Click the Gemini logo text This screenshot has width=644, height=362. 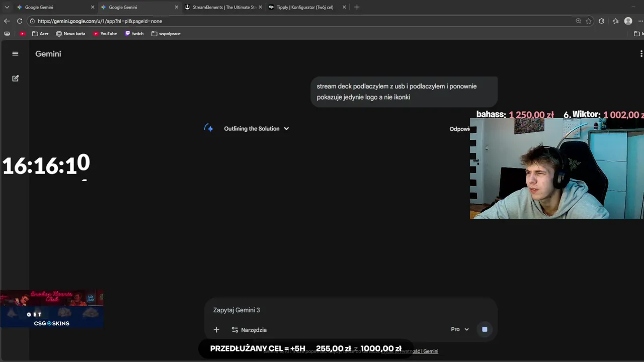click(x=48, y=54)
